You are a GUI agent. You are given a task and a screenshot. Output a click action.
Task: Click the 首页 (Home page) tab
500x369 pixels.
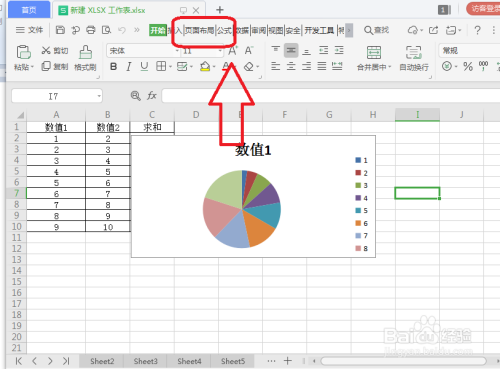pyautogui.click(x=29, y=10)
